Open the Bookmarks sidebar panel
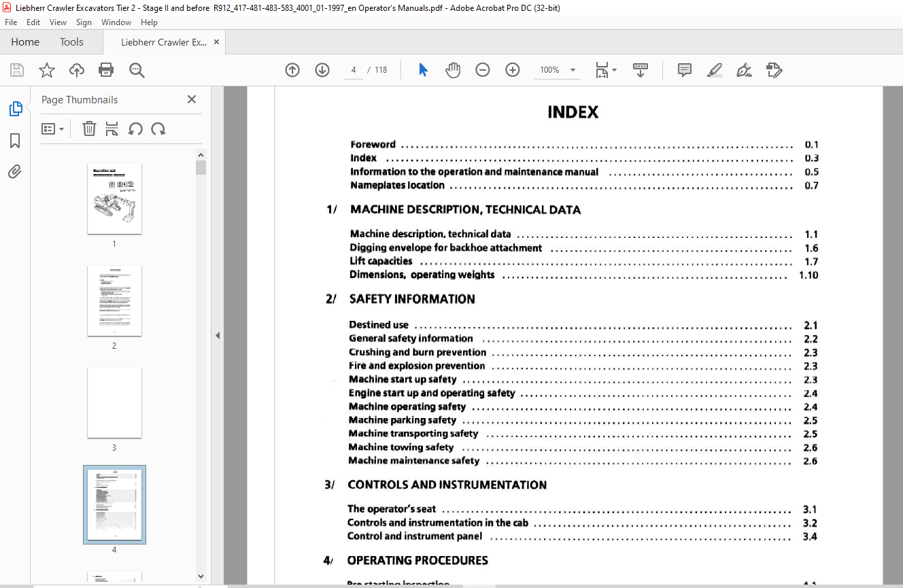903x588 pixels. point(15,141)
